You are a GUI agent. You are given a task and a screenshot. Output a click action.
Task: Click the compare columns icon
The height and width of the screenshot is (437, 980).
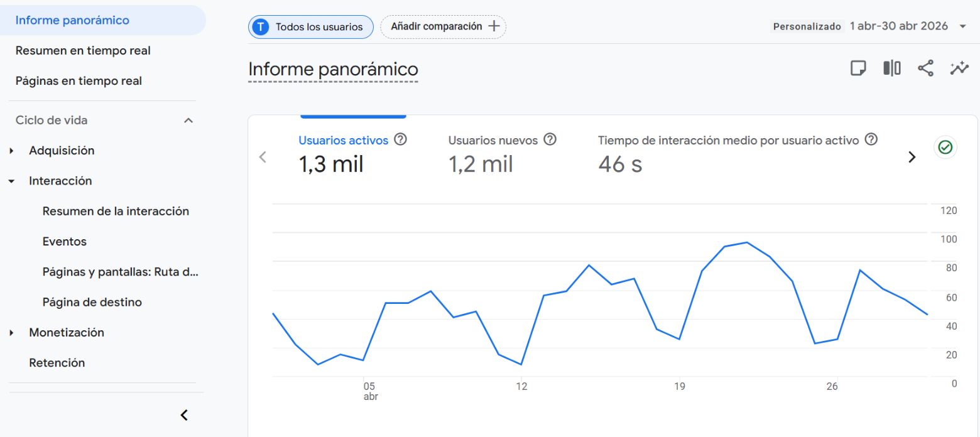coord(892,68)
